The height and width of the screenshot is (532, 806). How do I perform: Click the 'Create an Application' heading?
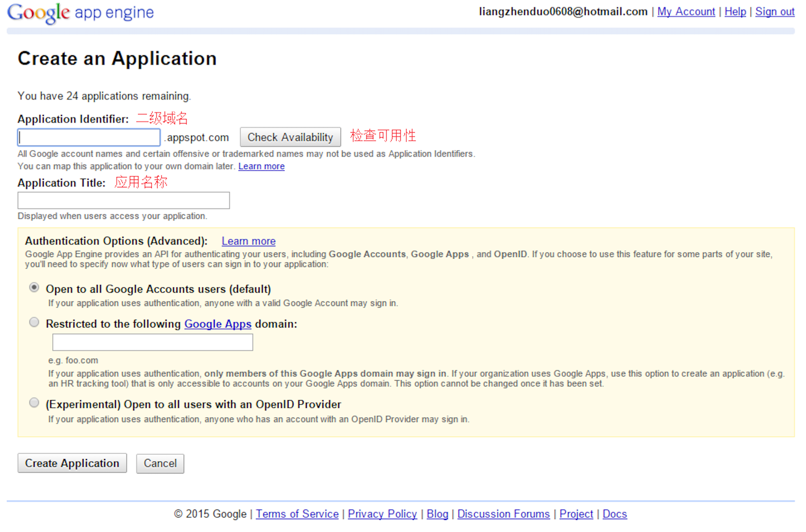click(x=117, y=59)
